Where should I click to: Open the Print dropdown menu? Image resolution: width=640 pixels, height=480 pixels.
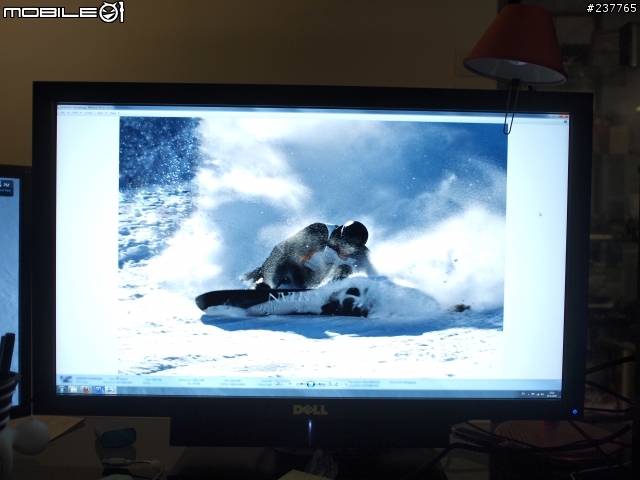(x=77, y=112)
